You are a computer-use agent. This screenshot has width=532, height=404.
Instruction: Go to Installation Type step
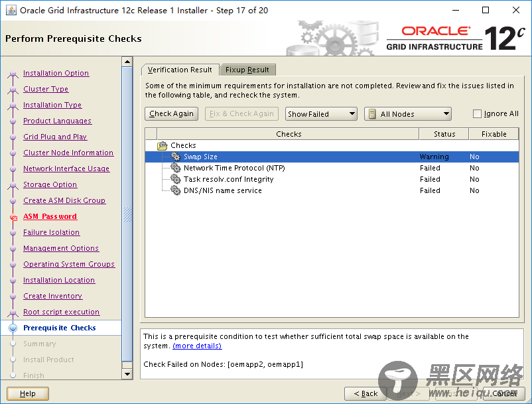coord(52,105)
